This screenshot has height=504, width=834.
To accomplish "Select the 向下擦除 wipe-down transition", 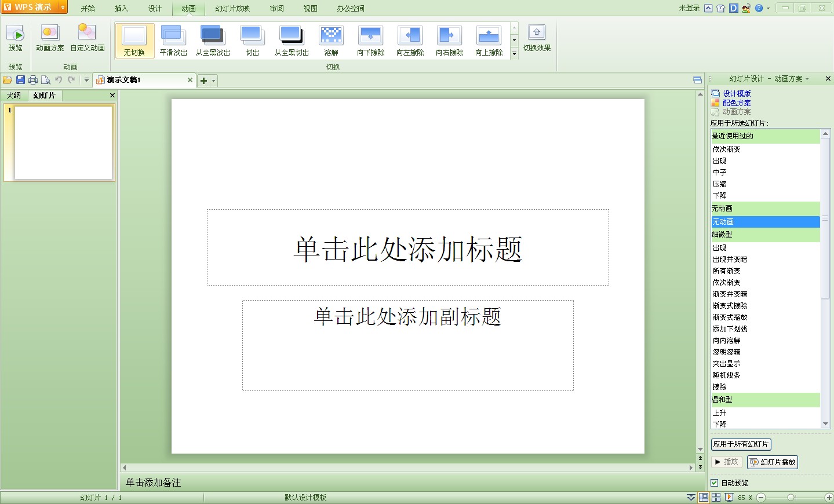I will click(x=370, y=39).
